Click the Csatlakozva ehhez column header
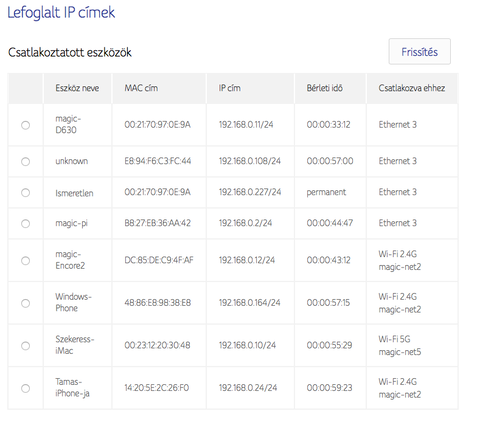The height and width of the screenshot is (428, 480). point(412,88)
